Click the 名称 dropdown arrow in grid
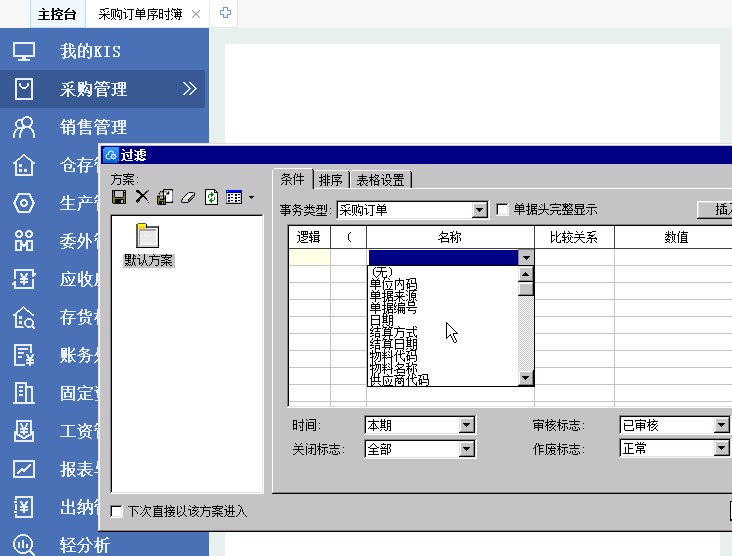This screenshot has width=732, height=556. (526, 257)
